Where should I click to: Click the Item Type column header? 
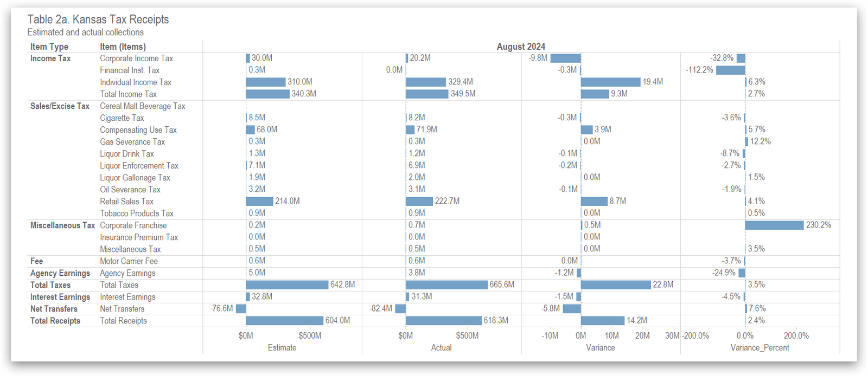(x=49, y=47)
